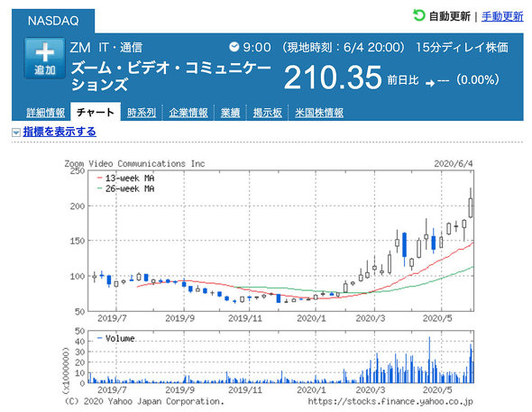Open the 詳細情報 tab
Viewport: 532px width, 412px height.
point(46,113)
